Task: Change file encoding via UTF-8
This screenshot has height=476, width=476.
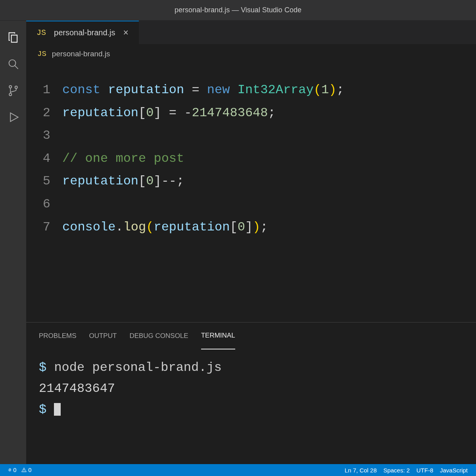Action: tap(425, 470)
